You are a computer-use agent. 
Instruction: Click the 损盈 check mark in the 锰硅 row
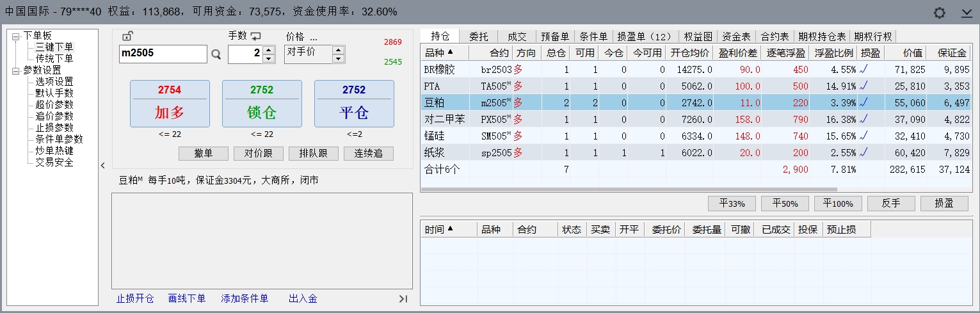(864, 136)
